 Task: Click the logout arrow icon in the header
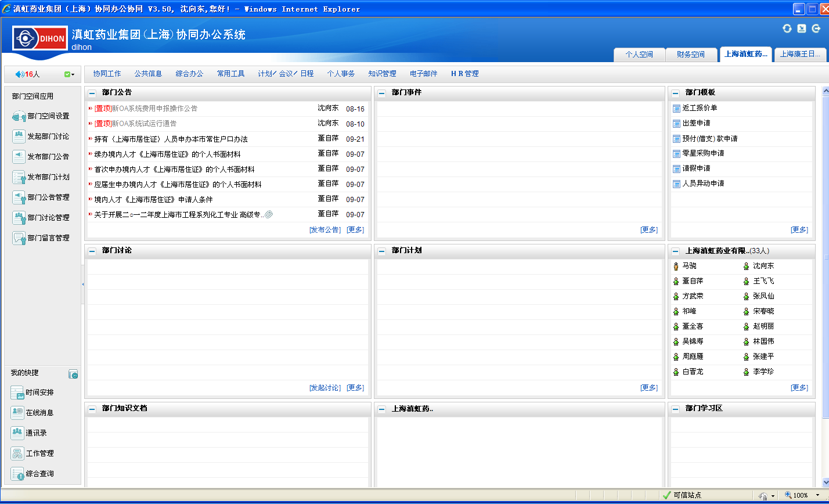click(x=816, y=28)
